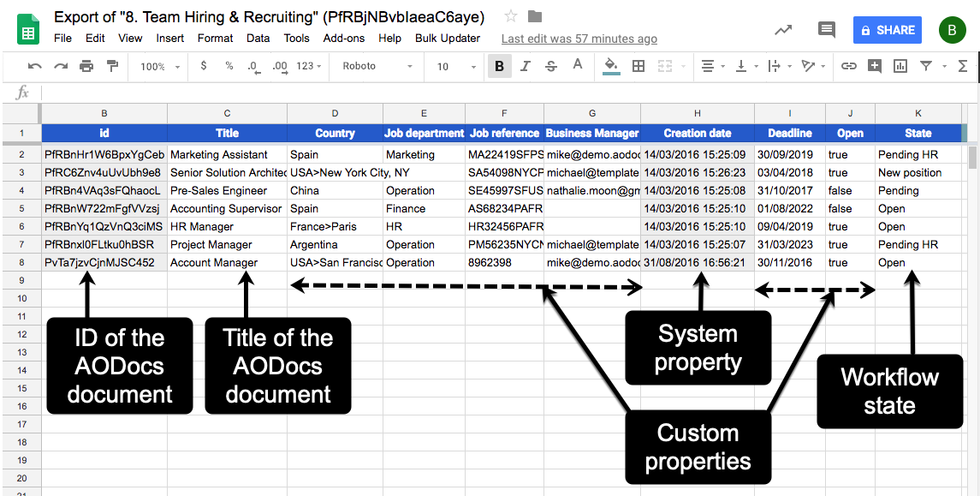This screenshot has width=980, height=496.
Task: Toggle strikethrough formatting
Action: coord(551,66)
